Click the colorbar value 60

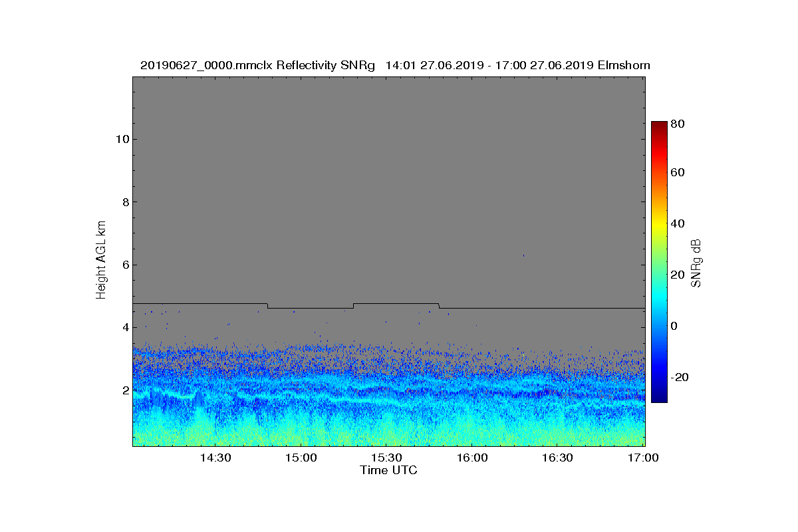click(x=678, y=173)
